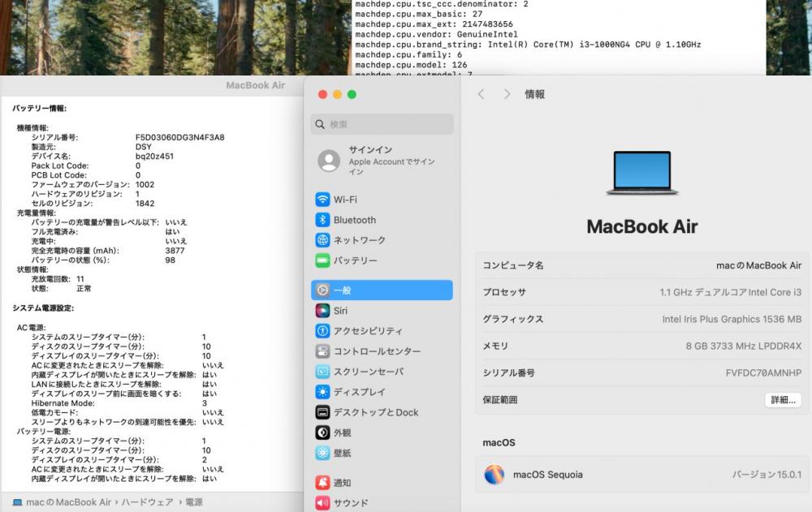Image resolution: width=812 pixels, height=512 pixels.
Task: Click システム電源設定: heading
Action: [43, 308]
